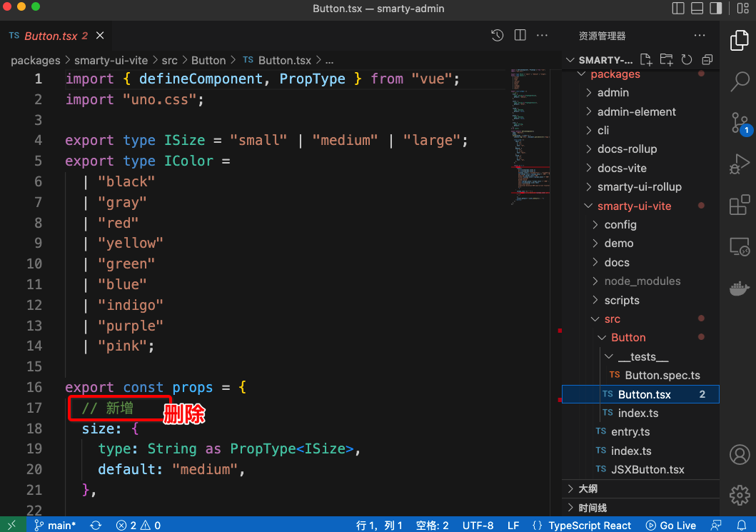Toggle bottom panel layout button in title bar
The image size is (756, 532).
(x=696, y=8)
